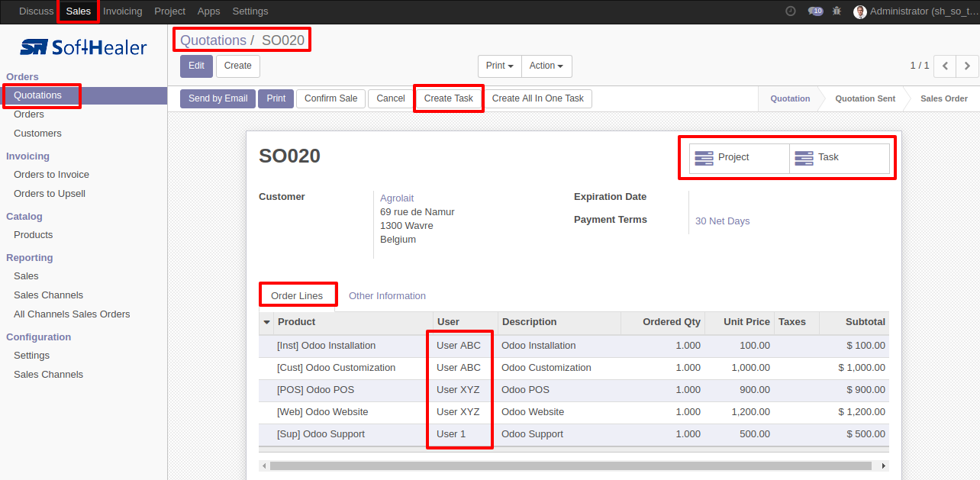Select the [Cust] Odoo Customization row
Viewport: 980px width, 480px height.
coord(574,368)
